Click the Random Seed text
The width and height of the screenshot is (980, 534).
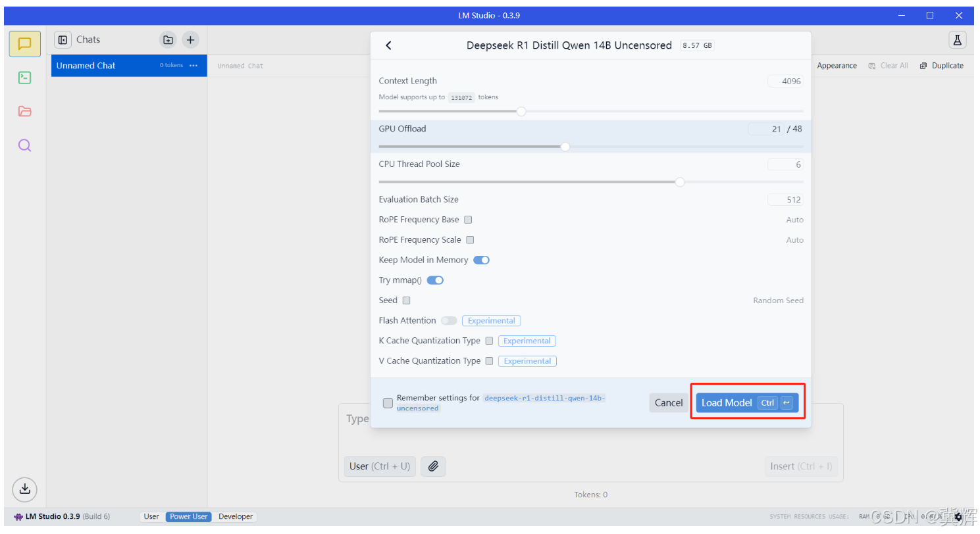[x=778, y=301]
